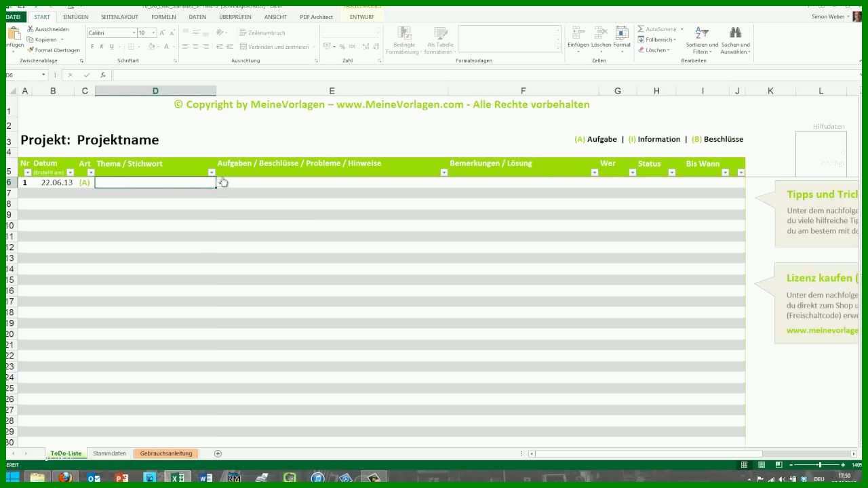Select the ToDo-Liste sheet tab

point(66,453)
